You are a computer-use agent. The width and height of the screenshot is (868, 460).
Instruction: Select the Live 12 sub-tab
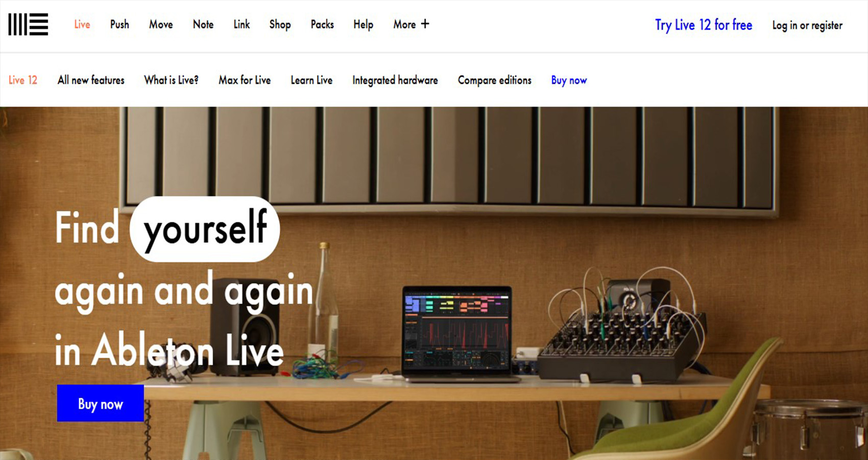pyautogui.click(x=23, y=80)
